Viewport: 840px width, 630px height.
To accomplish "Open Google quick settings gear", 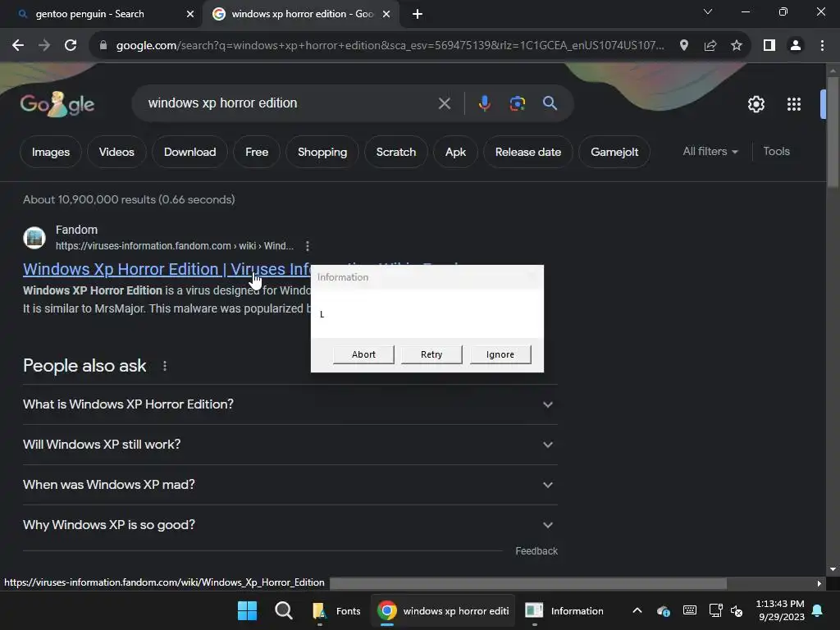I will click(756, 104).
